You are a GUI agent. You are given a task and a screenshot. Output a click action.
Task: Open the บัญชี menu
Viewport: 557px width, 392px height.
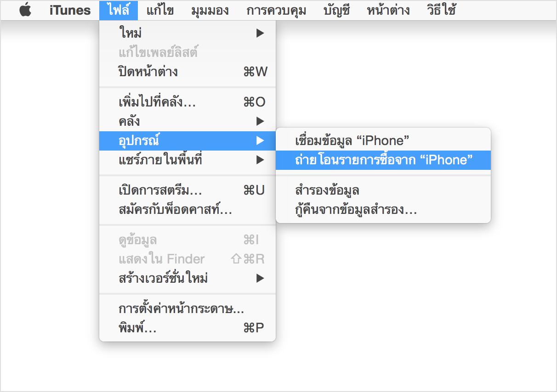336,10
